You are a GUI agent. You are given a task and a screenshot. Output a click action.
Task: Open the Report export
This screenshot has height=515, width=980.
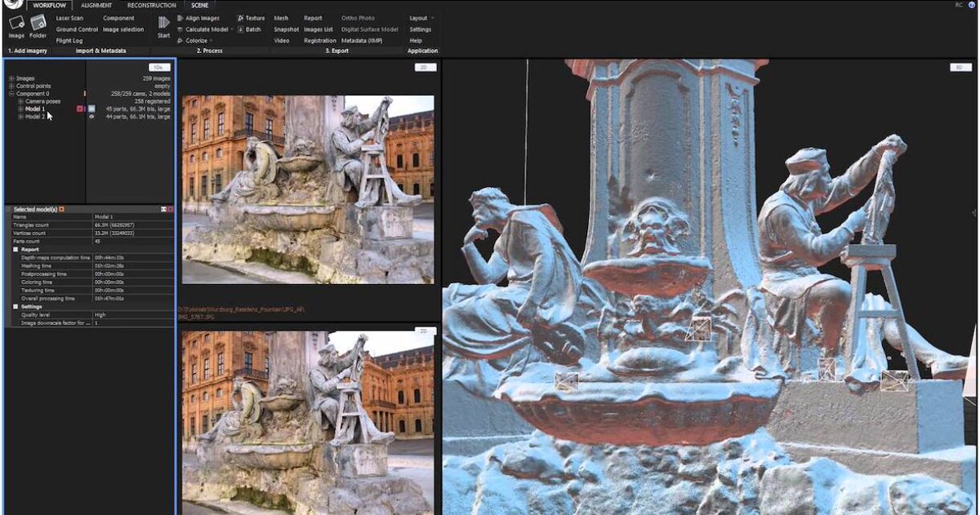(x=313, y=18)
